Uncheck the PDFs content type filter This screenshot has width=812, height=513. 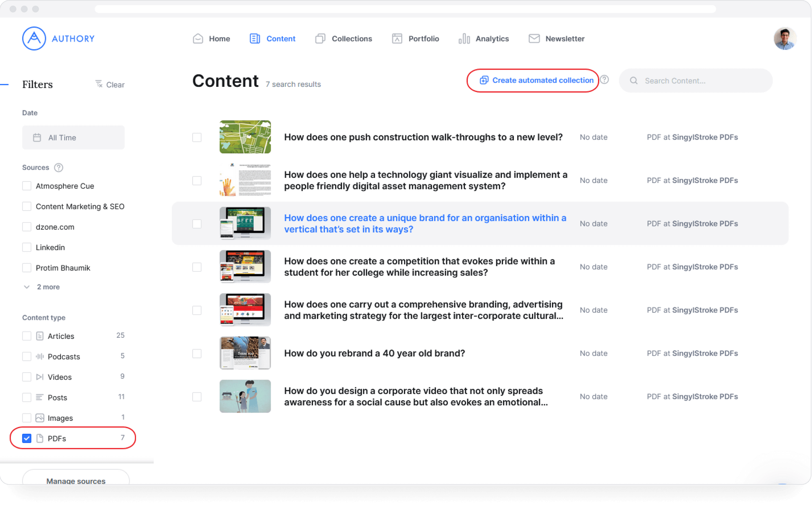point(26,438)
